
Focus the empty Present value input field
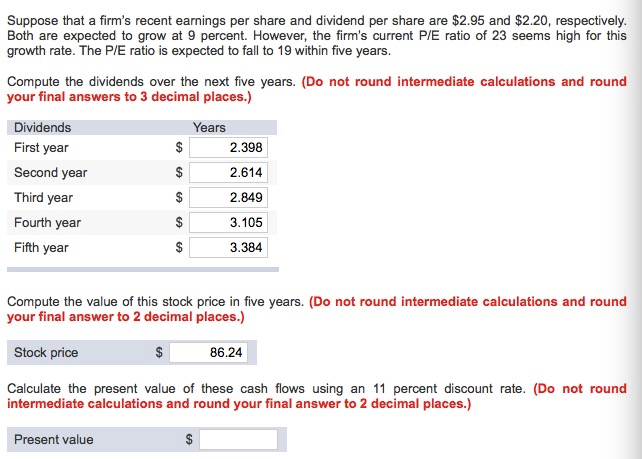(x=238, y=439)
